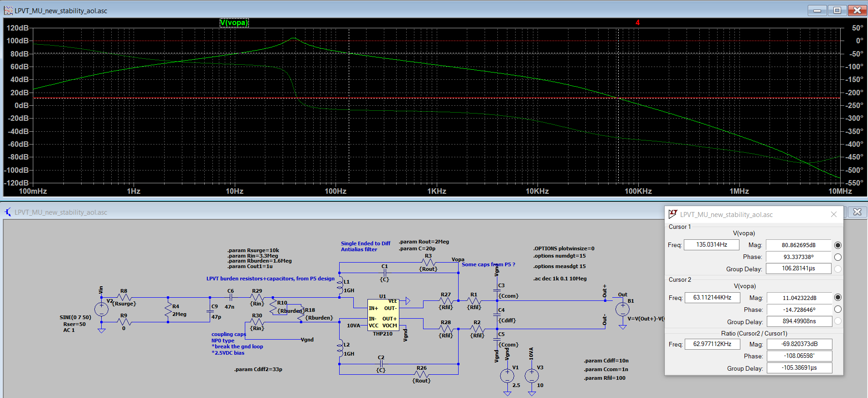
Task: Select Cursor 2 Phase radio button
Action: (838, 309)
